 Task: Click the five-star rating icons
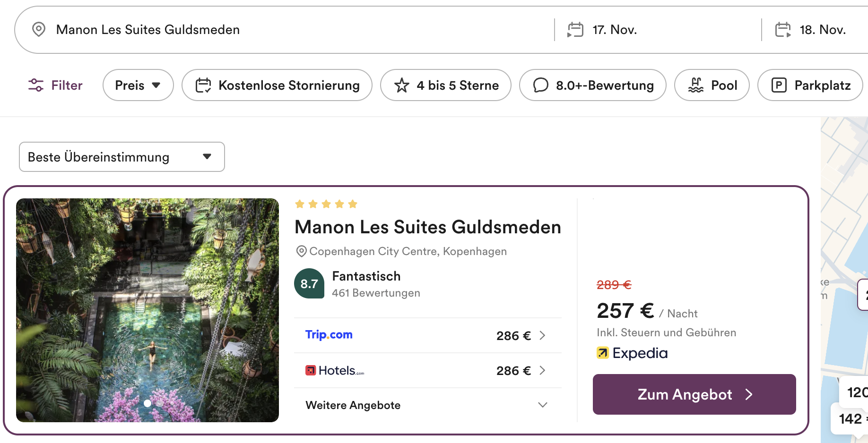pyautogui.click(x=326, y=204)
